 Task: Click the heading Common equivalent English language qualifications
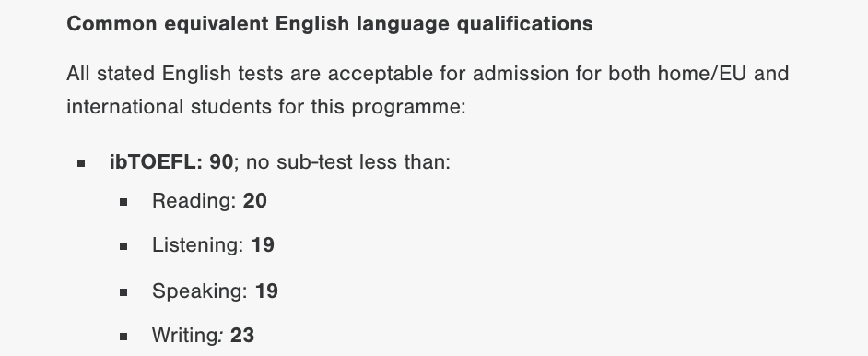pyautogui.click(x=329, y=24)
